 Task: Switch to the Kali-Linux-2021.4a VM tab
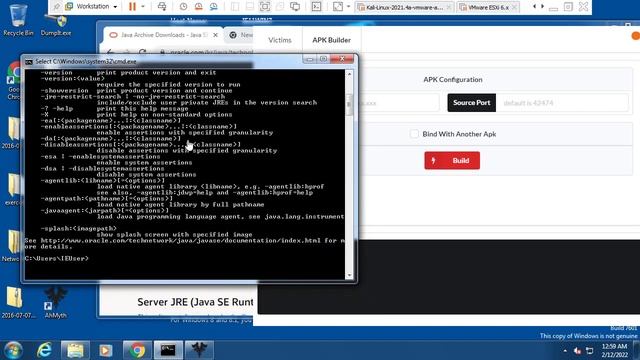[x=404, y=7]
